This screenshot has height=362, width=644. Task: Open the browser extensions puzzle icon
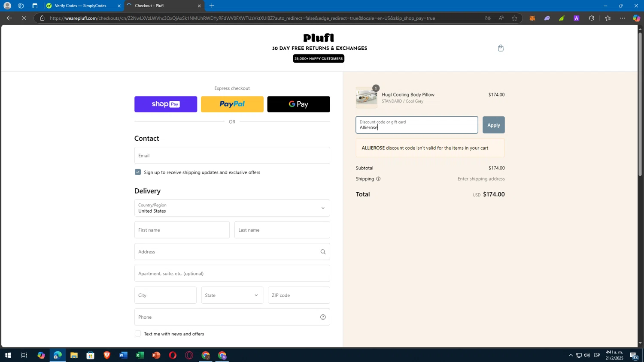coord(592,18)
